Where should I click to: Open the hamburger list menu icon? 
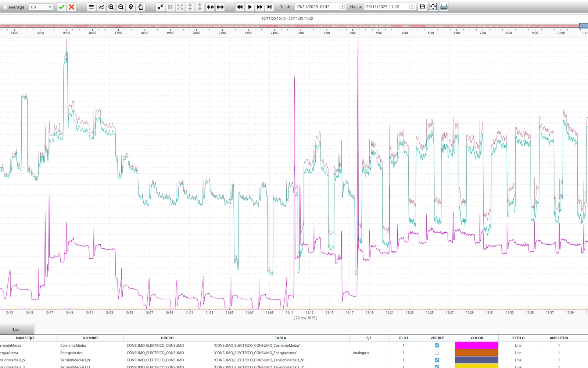(91, 7)
